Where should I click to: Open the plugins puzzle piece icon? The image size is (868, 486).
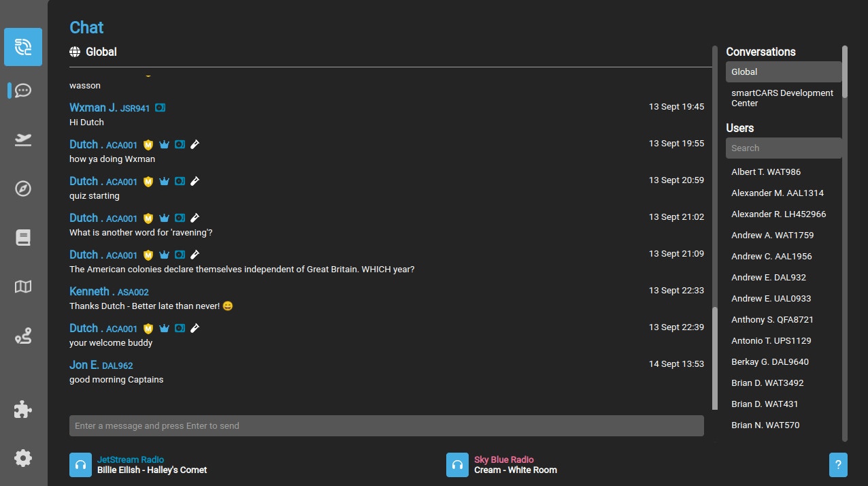23,409
